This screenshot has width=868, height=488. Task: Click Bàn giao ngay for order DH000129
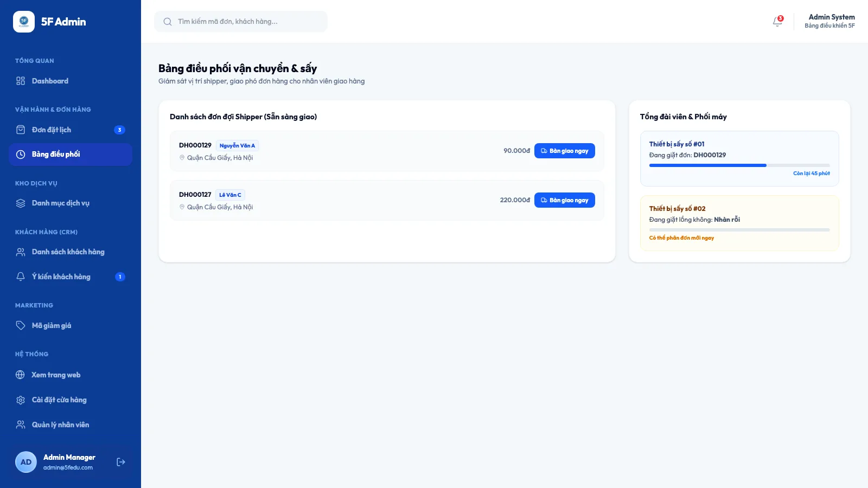click(x=565, y=151)
